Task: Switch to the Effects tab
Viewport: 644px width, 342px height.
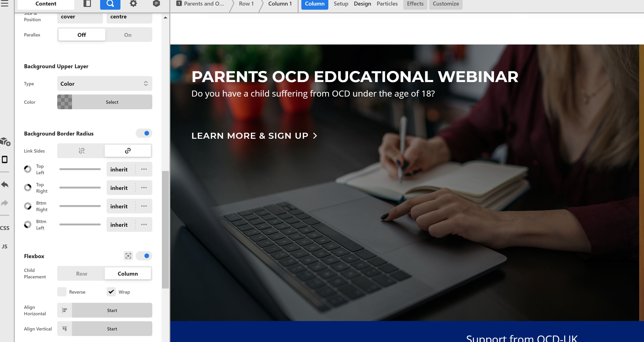Action: [415, 4]
